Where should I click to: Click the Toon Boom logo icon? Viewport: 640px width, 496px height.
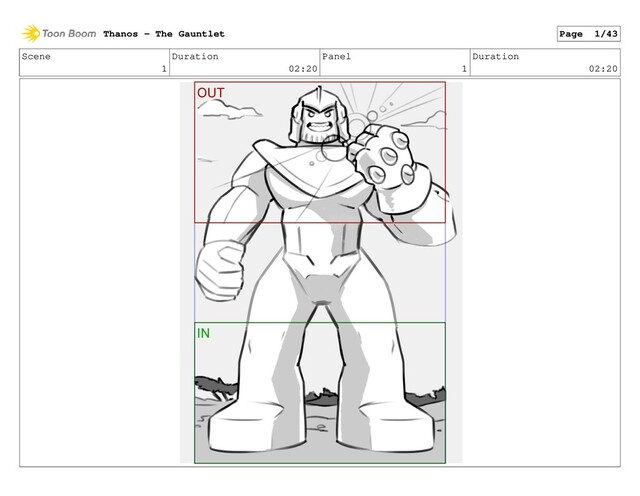(31, 33)
